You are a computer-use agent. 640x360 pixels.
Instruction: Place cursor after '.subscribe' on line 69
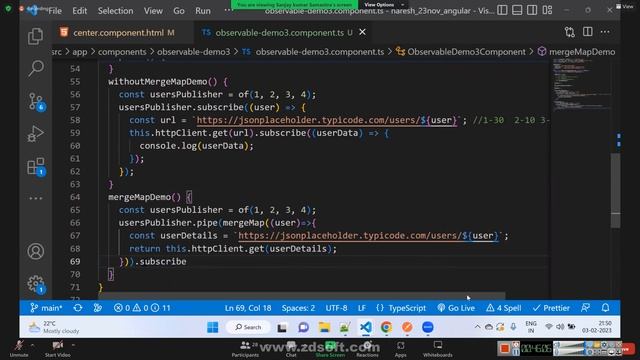[x=187, y=262]
